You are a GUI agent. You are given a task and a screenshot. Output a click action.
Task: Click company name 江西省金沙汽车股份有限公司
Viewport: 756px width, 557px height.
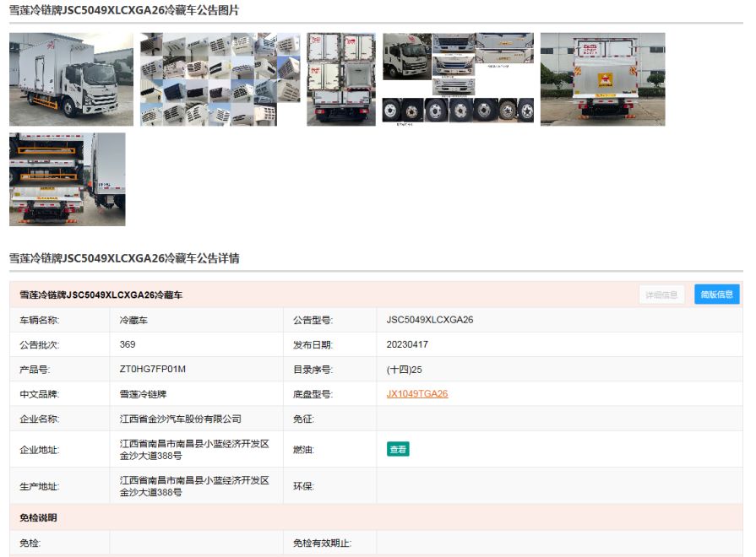181,419
